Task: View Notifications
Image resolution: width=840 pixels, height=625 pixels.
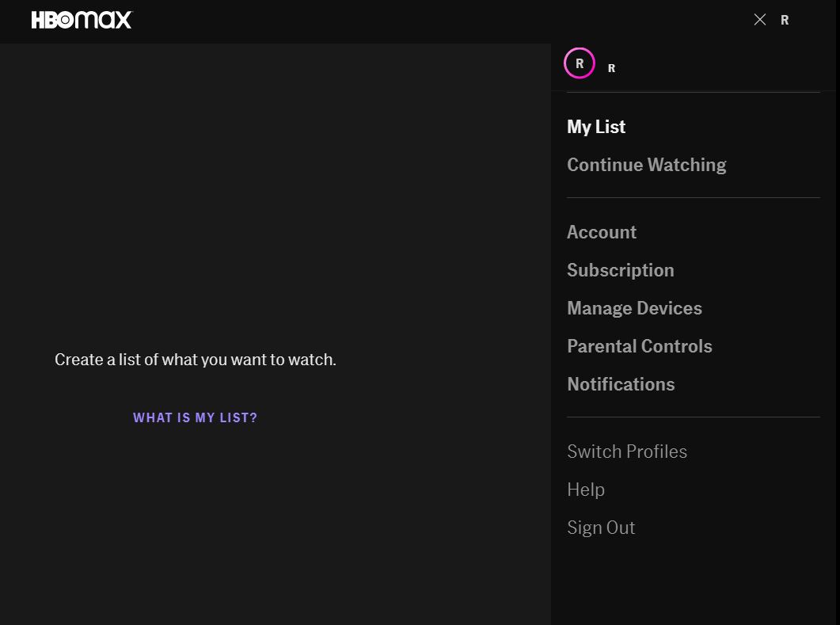Action: 621,384
